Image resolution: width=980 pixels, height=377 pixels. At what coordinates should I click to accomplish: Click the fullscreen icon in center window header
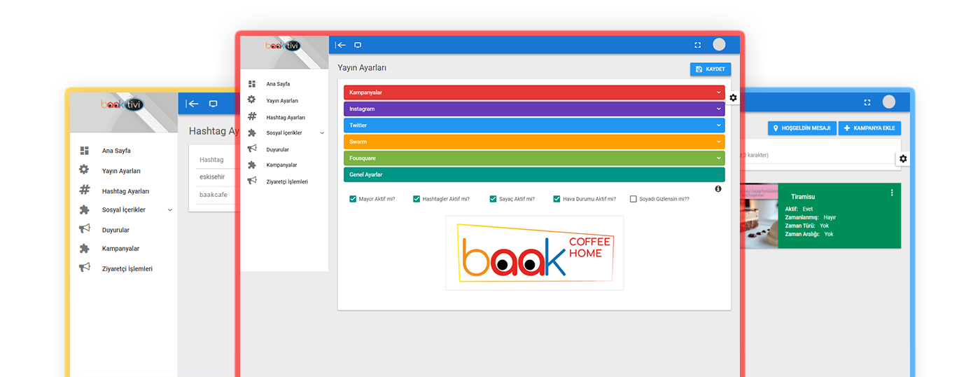click(x=697, y=45)
